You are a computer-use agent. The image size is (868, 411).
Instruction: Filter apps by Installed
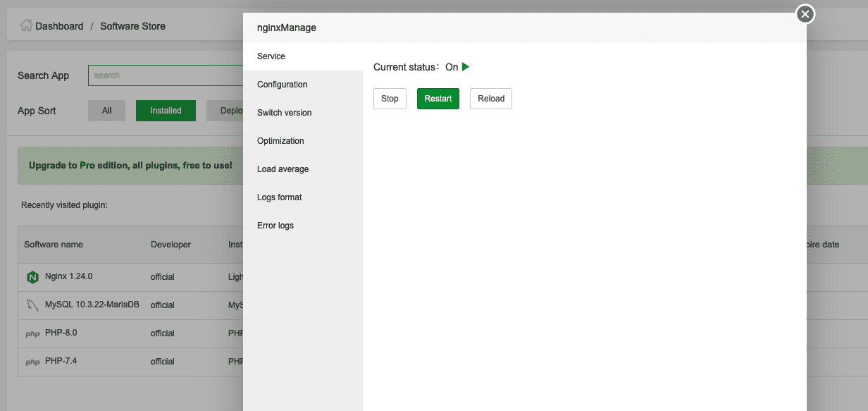coord(166,111)
